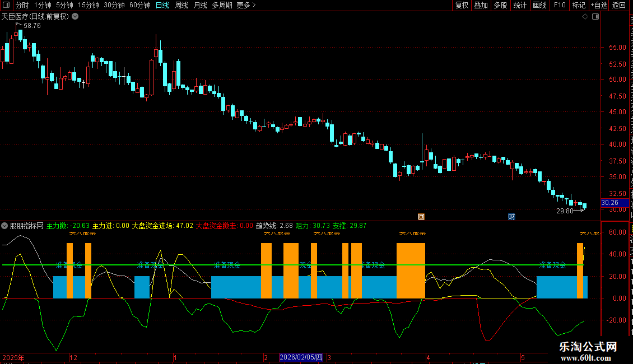Screen dimensions: 633x364
Task: Click the 主力撤: -20.63 value
Action: [x=68, y=226]
